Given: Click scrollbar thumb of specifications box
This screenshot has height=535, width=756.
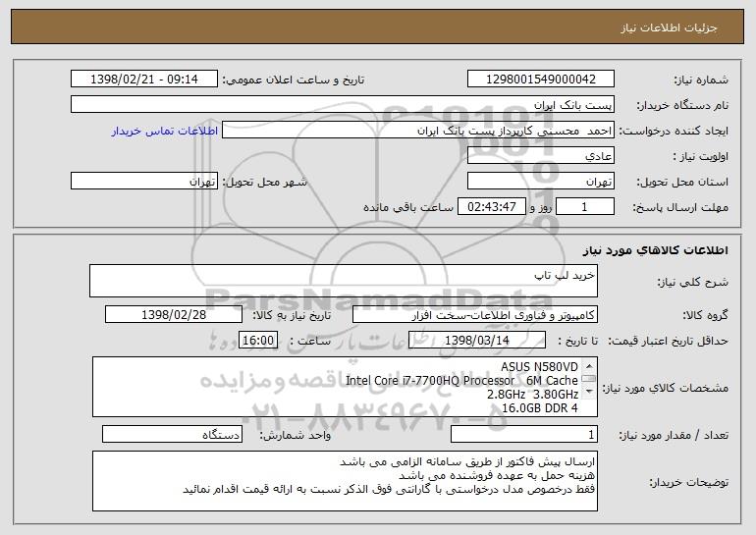Looking at the screenshot, I should (589, 379).
